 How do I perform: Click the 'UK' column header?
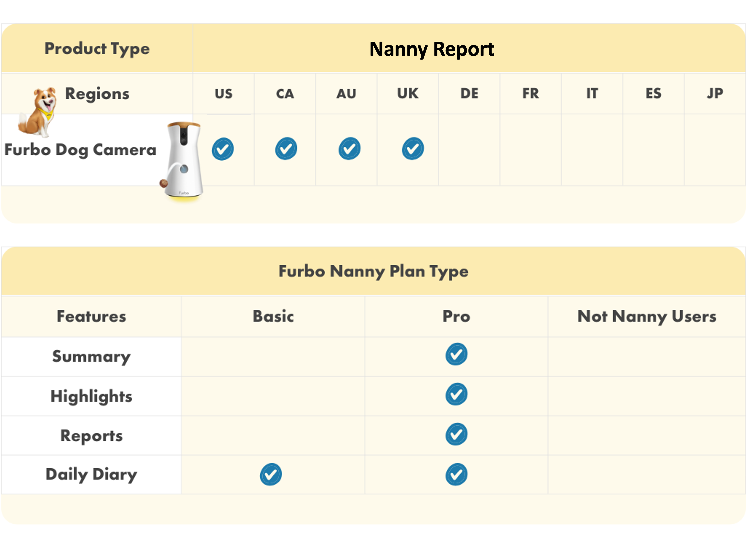408,94
